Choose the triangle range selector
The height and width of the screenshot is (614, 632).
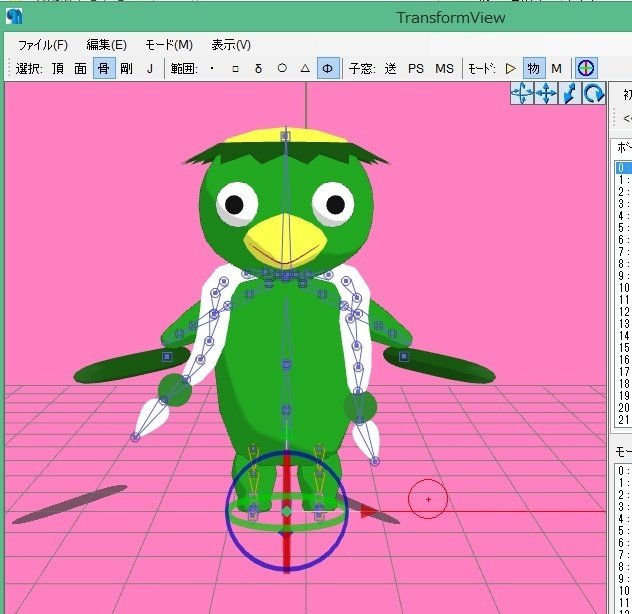[x=305, y=68]
